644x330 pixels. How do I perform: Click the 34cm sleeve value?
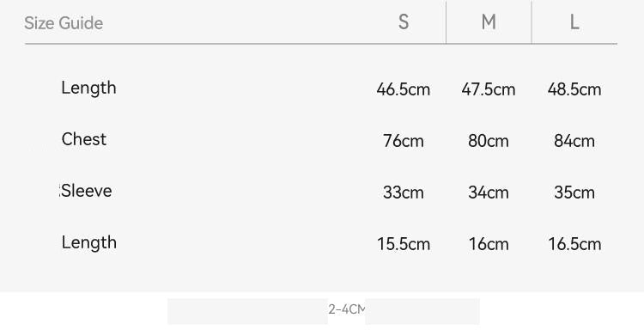pyautogui.click(x=489, y=192)
